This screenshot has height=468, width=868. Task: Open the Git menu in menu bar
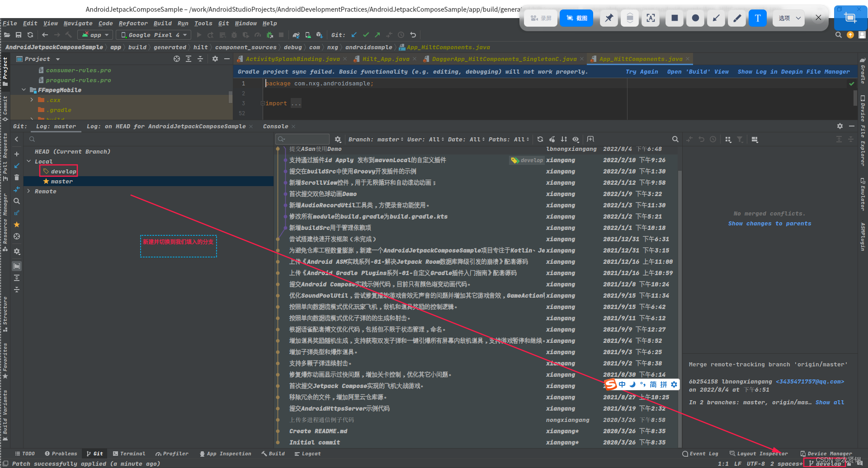pyautogui.click(x=223, y=23)
